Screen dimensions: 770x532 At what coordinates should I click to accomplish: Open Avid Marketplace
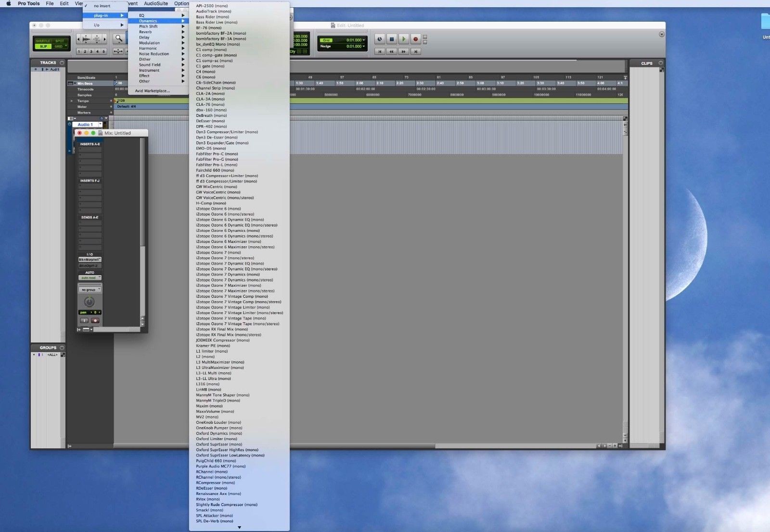point(158,90)
